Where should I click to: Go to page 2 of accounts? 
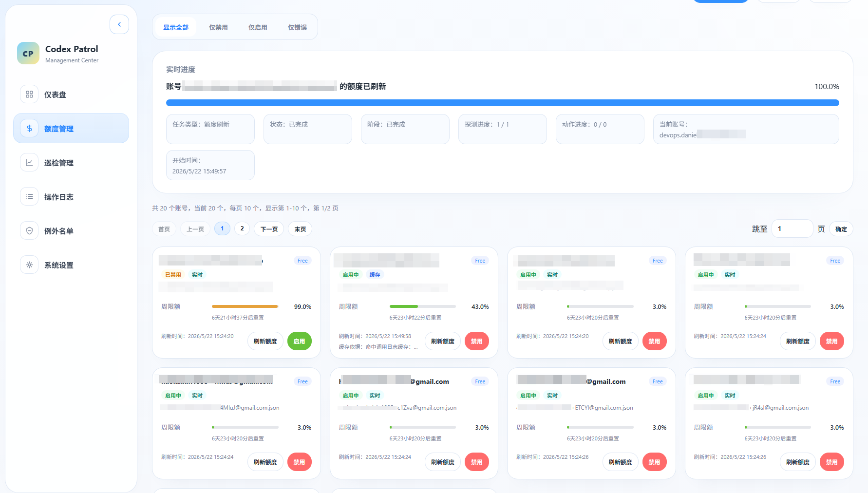(242, 228)
